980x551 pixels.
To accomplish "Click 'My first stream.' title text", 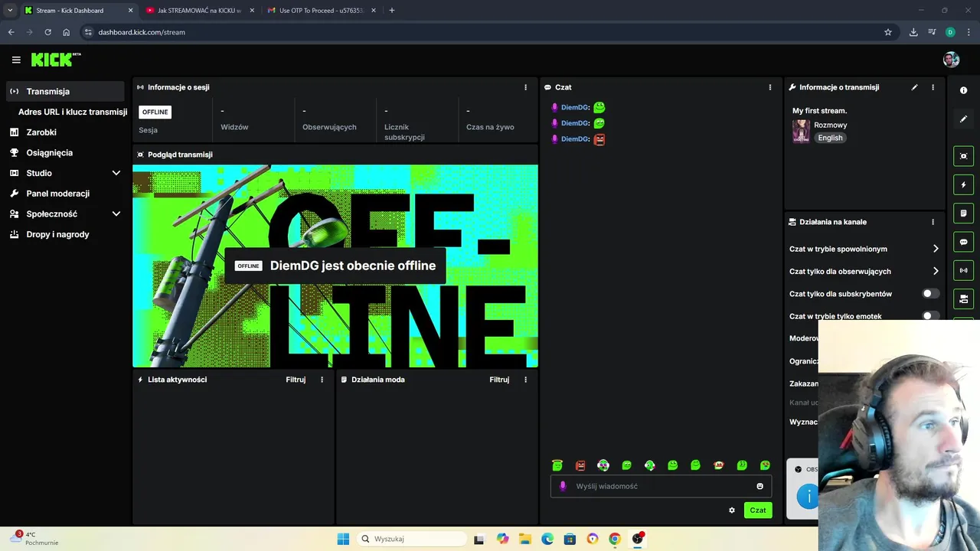I will click(819, 111).
